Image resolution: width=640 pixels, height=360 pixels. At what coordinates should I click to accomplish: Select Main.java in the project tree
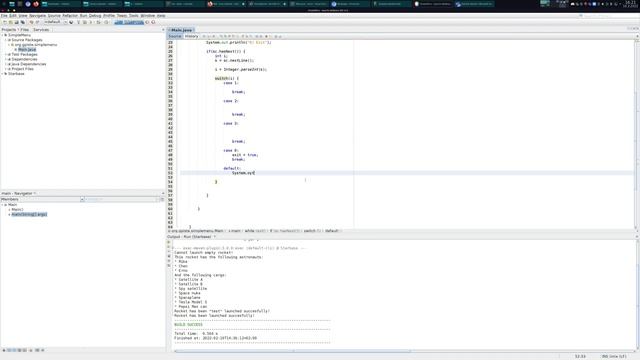[x=27, y=49]
